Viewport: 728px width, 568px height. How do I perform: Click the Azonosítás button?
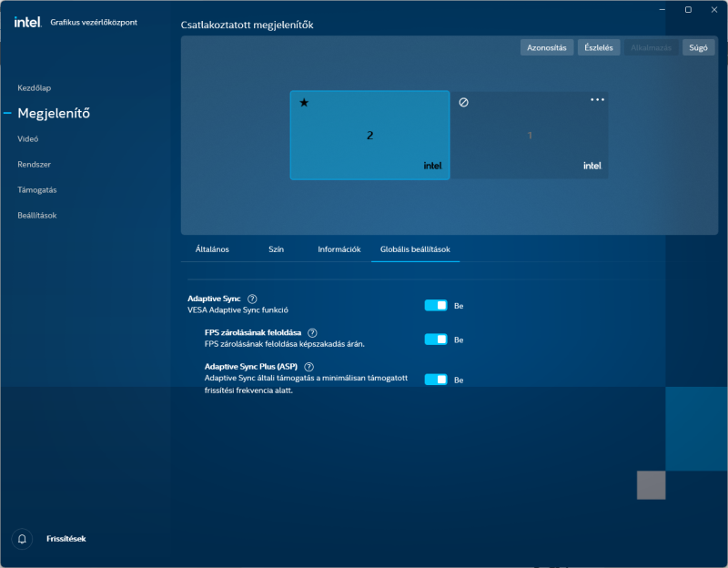click(x=547, y=47)
